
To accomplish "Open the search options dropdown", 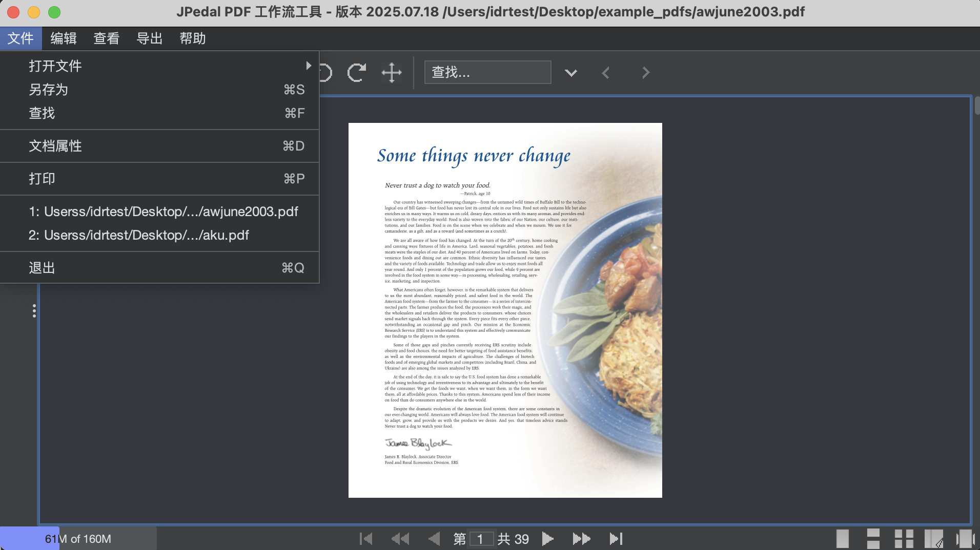I will click(x=570, y=72).
